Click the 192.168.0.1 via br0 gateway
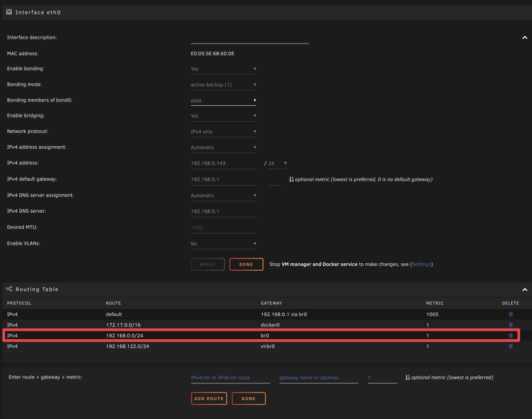Viewport: 532px width, 419px height. [x=284, y=314]
